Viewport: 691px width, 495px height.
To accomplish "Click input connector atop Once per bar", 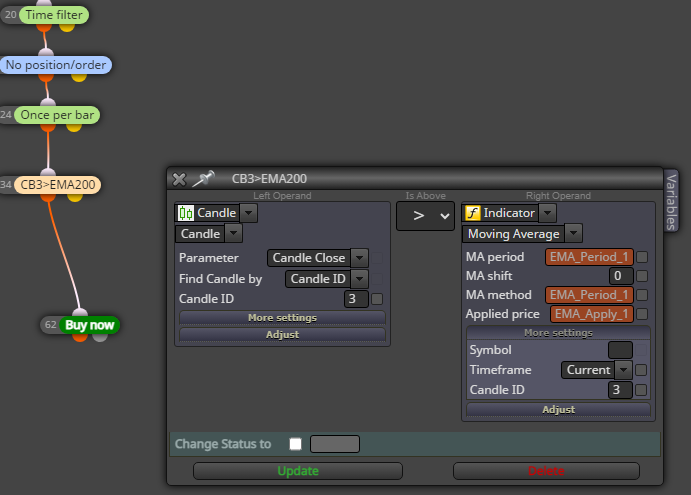I will point(48,103).
